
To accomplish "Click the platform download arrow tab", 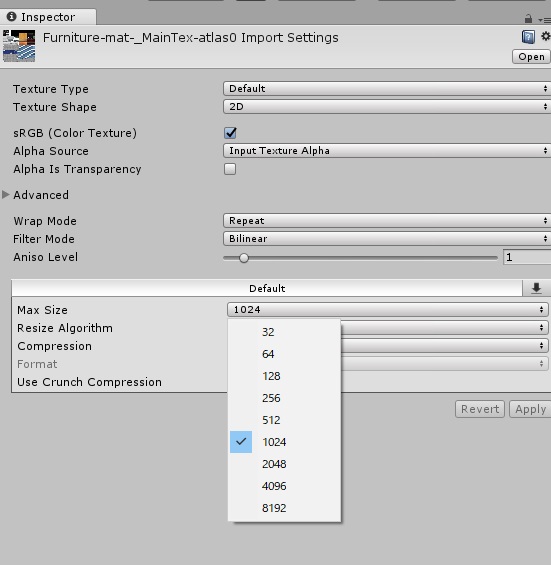I will [x=536, y=288].
